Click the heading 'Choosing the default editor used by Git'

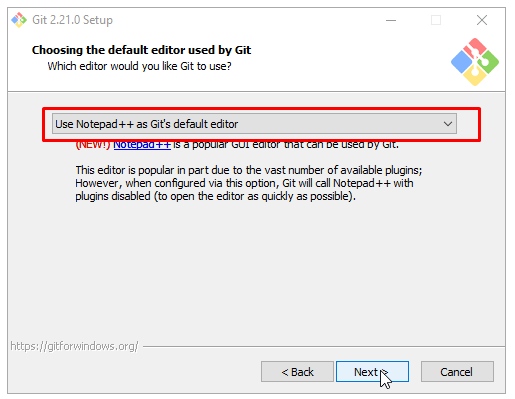[x=141, y=50]
